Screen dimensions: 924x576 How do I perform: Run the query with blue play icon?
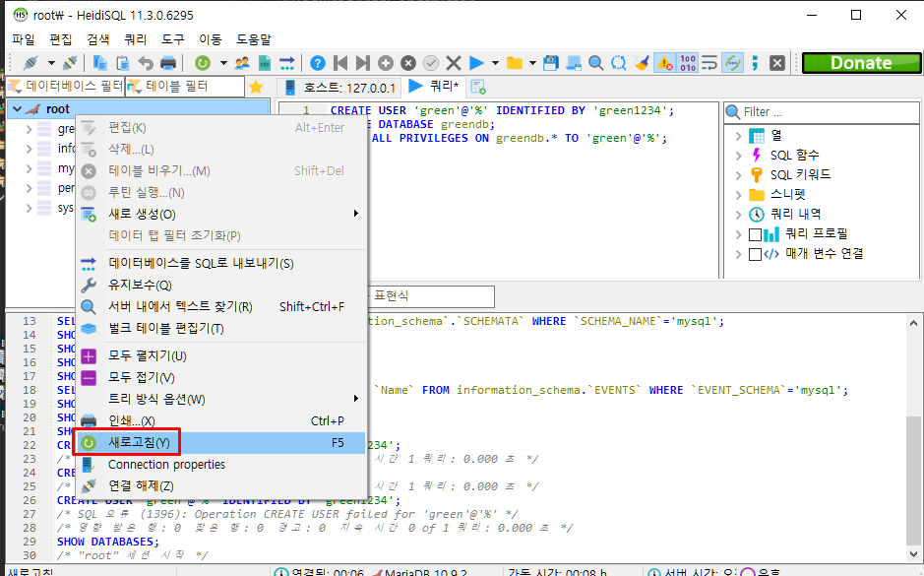[476, 62]
